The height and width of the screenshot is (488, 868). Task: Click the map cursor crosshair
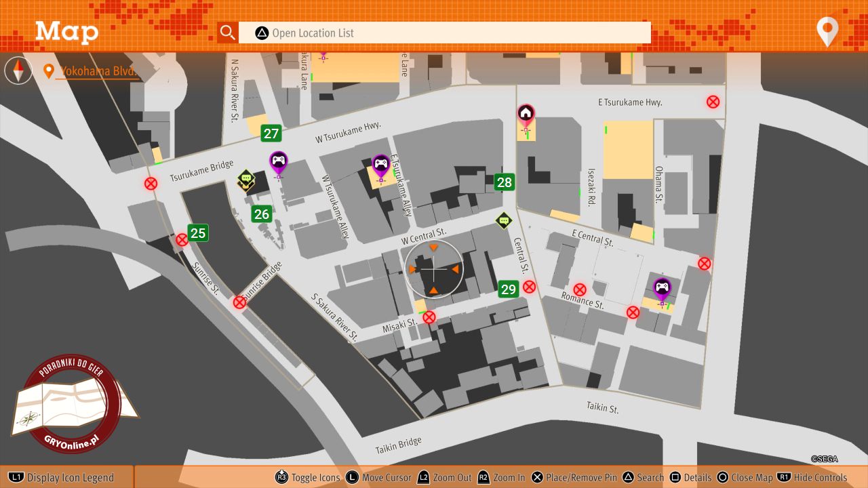434,269
